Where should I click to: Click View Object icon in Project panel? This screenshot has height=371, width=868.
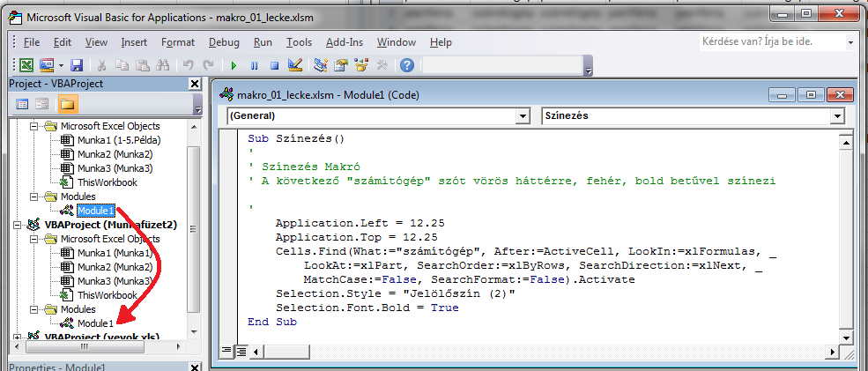pyautogui.click(x=42, y=104)
